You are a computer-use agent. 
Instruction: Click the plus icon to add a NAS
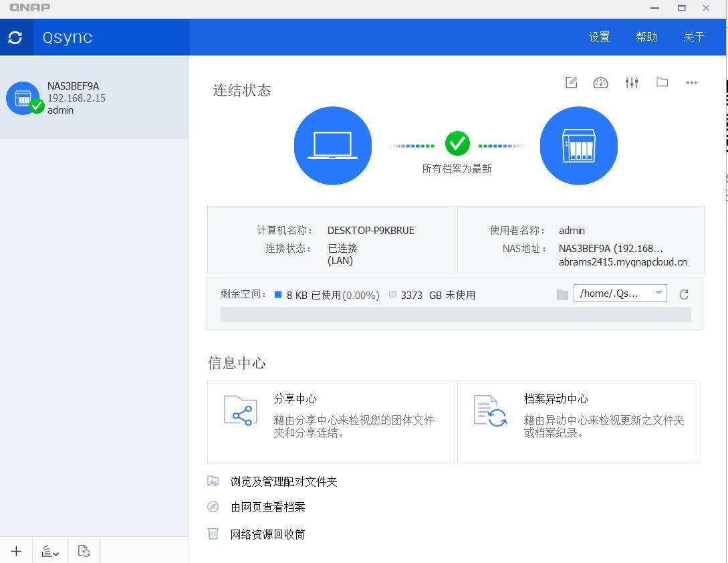(x=16, y=550)
